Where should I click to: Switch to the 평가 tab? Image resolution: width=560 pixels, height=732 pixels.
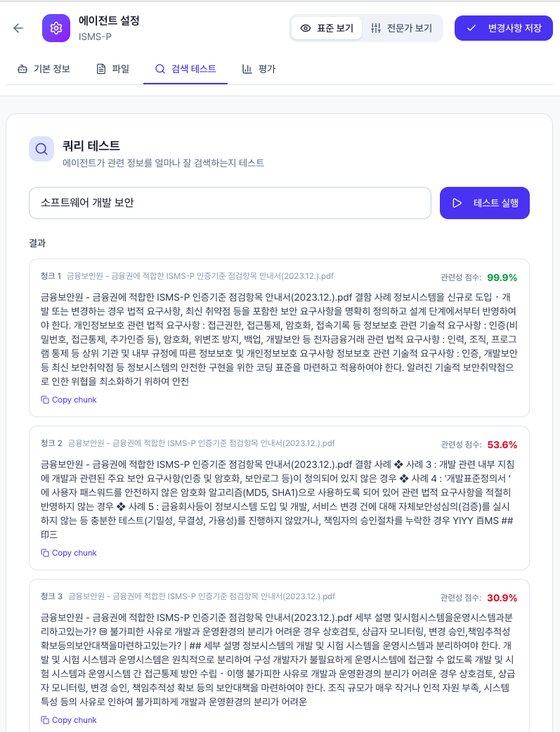(259, 69)
